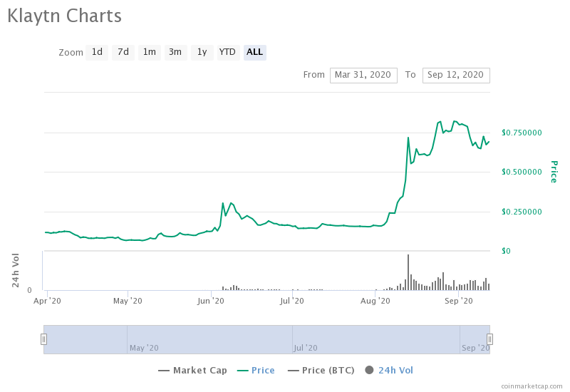
Task: Select the 1d zoom range
Action: 97,52
